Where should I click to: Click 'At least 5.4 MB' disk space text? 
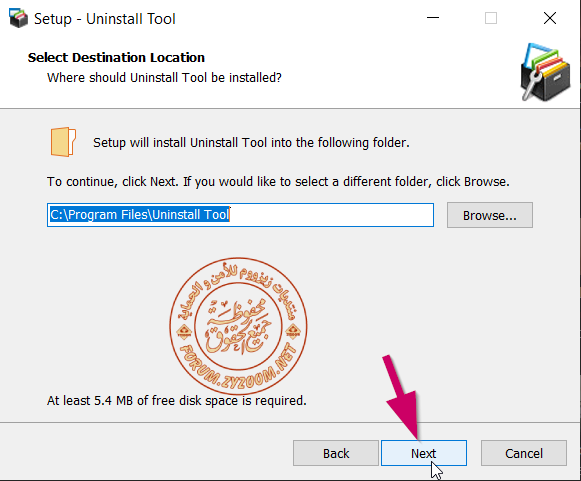pos(177,401)
